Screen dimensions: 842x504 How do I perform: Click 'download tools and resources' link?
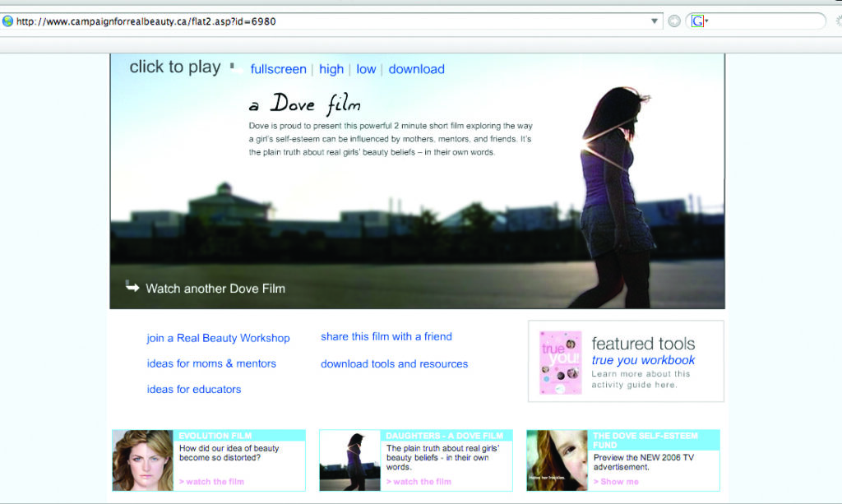(x=394, y=363)
